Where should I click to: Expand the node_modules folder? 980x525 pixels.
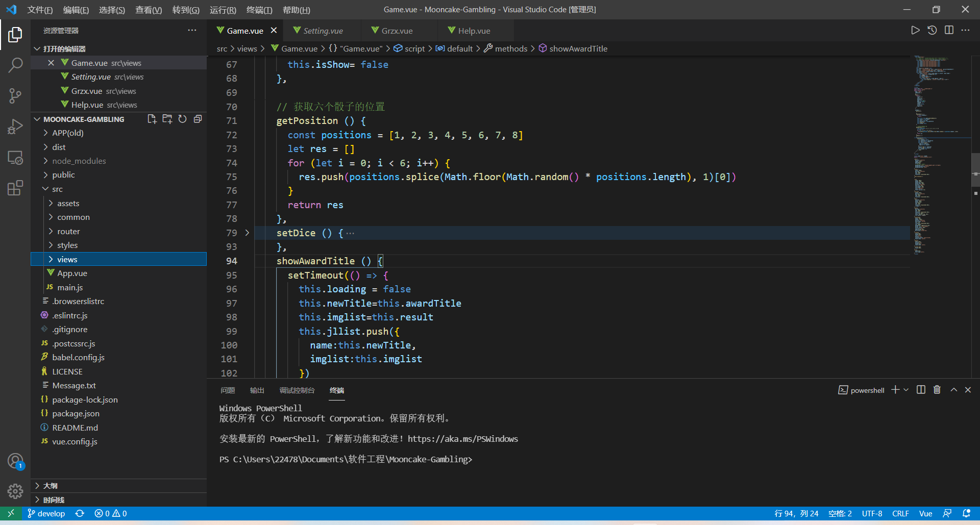pyautogui.click(x=79, y=161)
